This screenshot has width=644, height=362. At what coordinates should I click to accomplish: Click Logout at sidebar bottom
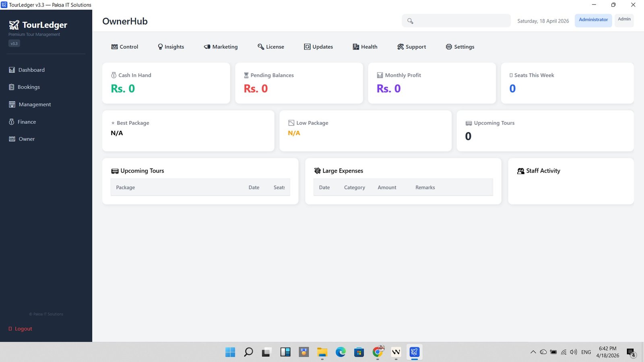20,328
